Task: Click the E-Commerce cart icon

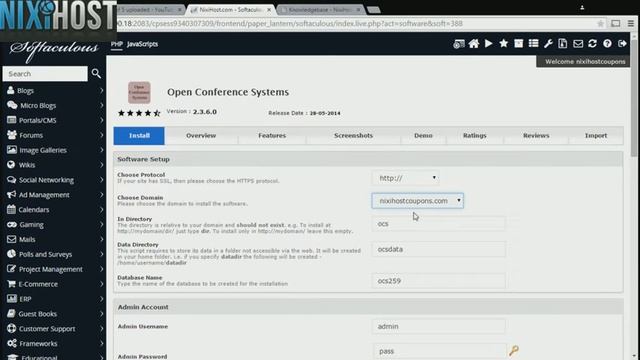Action: [x=11, y=284]
